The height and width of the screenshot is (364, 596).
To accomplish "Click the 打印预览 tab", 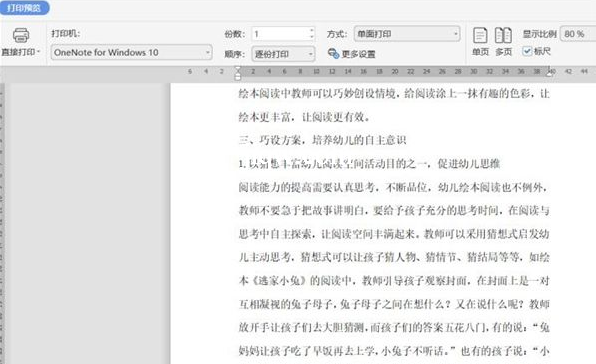I will [x=24, y=8].
